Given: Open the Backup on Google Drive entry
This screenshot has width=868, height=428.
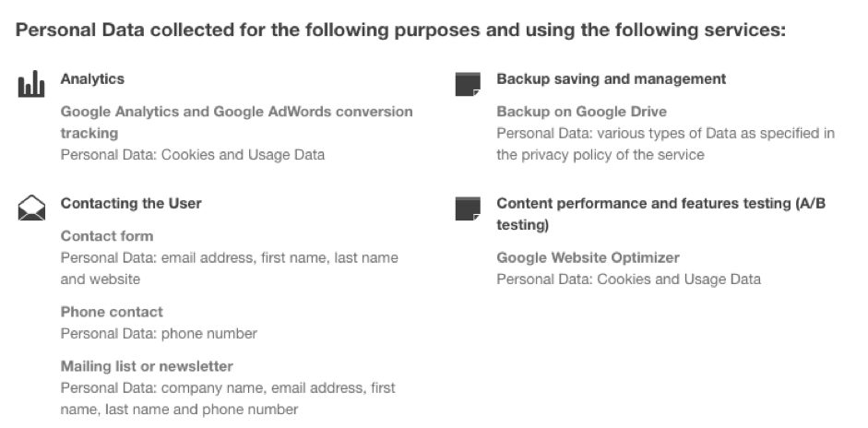Looking at the screenshot, I should [x=581, y=112].
